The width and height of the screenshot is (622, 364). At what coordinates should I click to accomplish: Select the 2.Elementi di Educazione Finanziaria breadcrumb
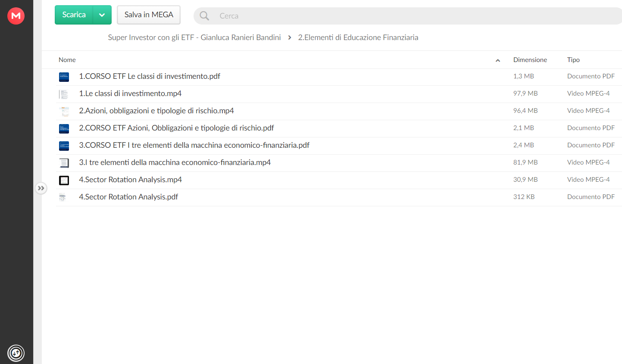tap(358, 37)
